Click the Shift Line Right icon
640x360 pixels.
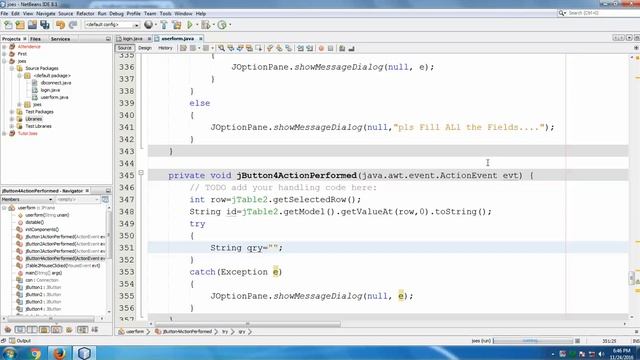coord(310,48)
